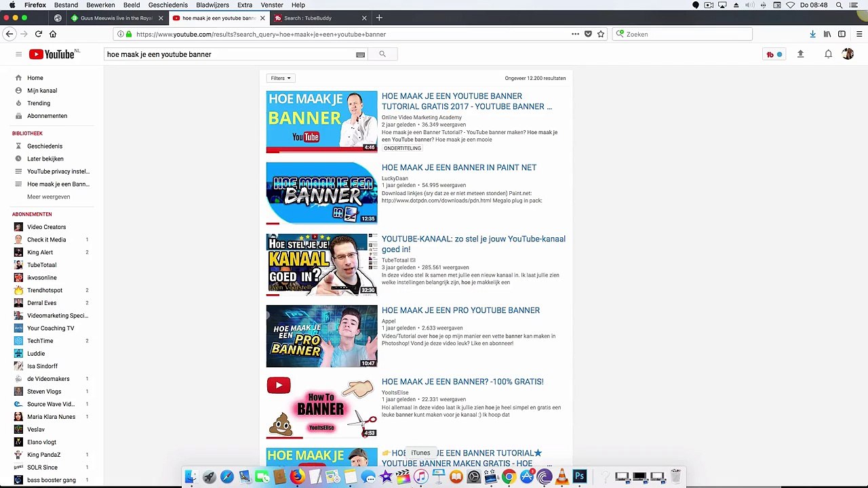868x488 pixels.
Task: Open the Online Video Marketing Academy channel
Action: point(422,117)
